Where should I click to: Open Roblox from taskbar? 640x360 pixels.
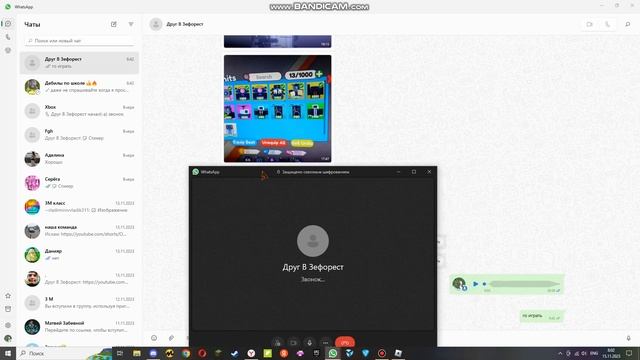(398, 353)
